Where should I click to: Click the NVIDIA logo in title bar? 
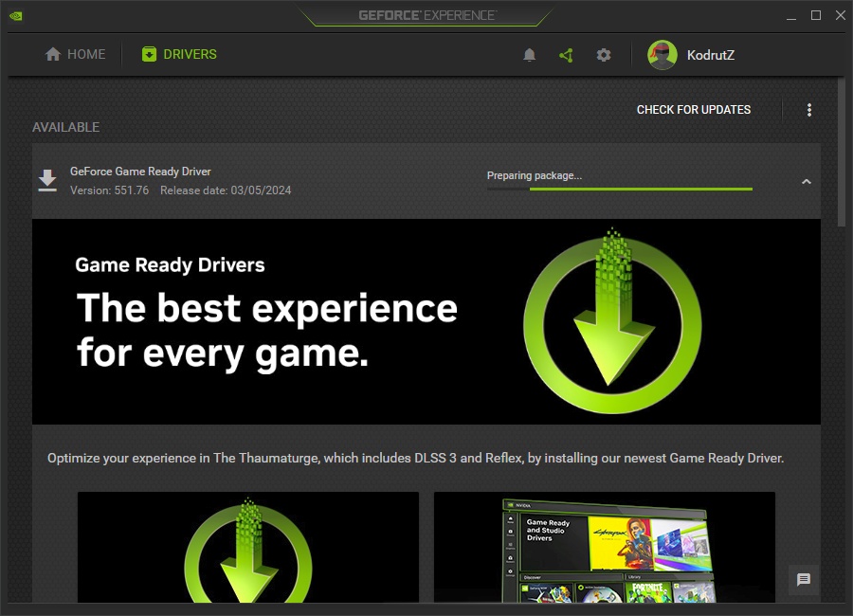[16, 16]
